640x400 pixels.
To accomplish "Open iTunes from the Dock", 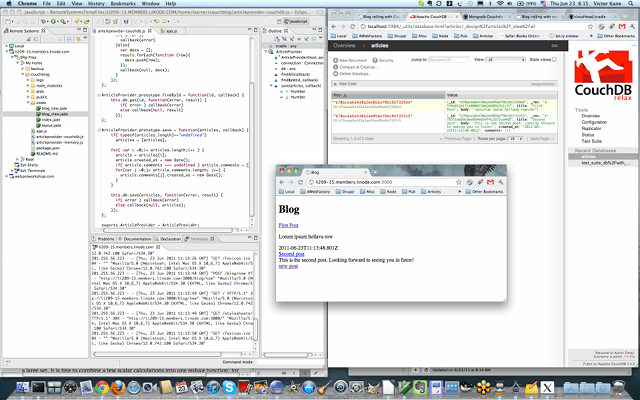I will click(x=213, y=387).
